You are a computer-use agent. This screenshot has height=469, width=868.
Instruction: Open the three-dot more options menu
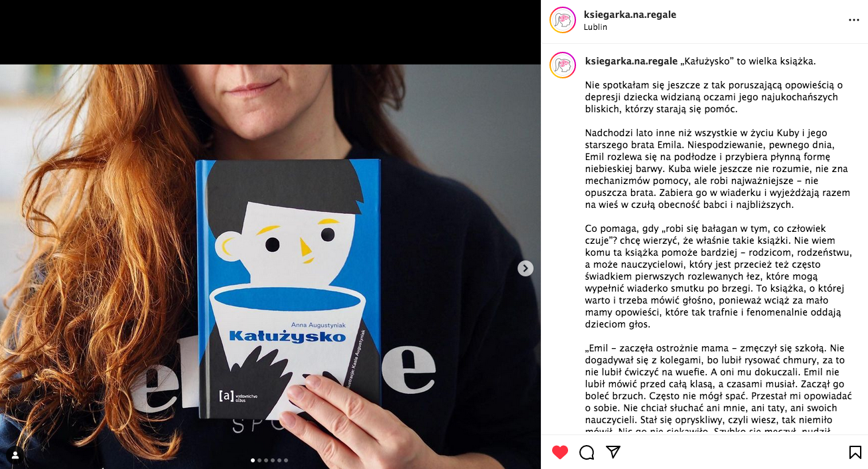(x=854, y=21)
